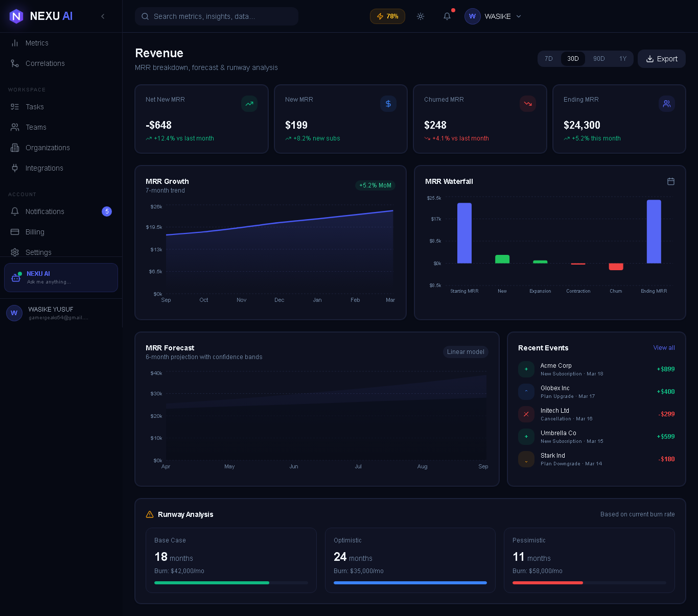
Task: Open the WASIKE YUSUF profile at the sidebar bottom
Action: [61, 313]
